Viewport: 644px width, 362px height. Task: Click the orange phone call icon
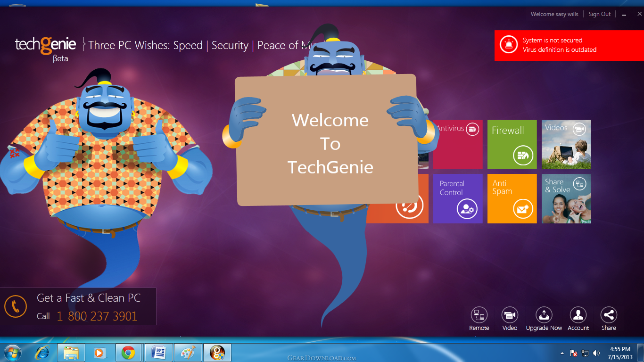[16, 306]
